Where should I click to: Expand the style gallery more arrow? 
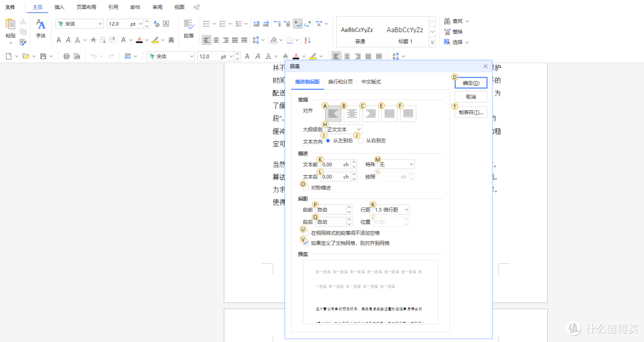pos(432,42)
